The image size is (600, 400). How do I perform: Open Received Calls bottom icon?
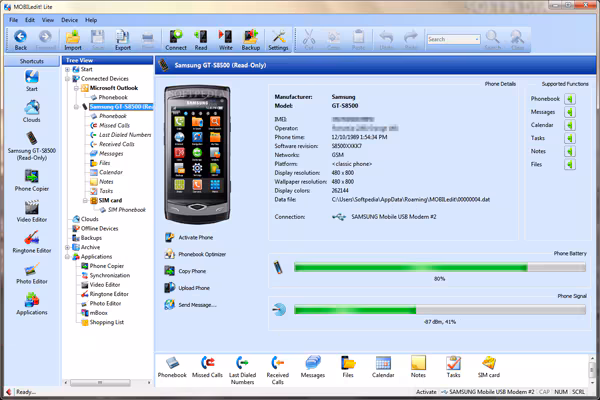click(x=278, y=370)
